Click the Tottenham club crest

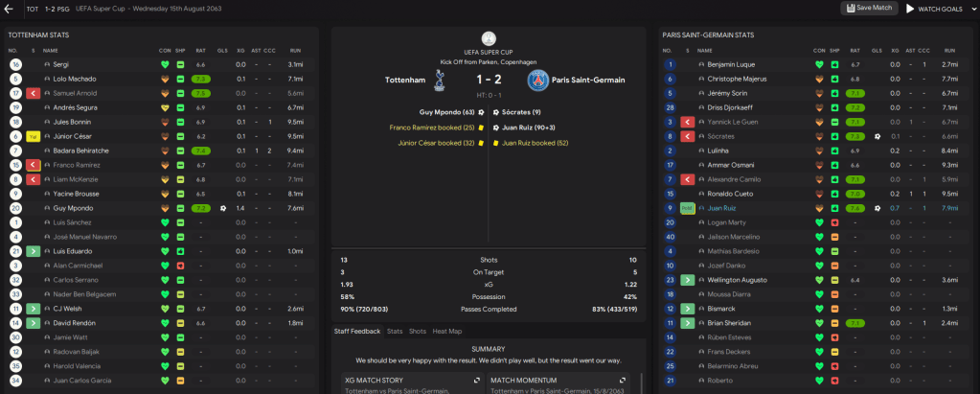pyautogui.click(x=440, y=81)
